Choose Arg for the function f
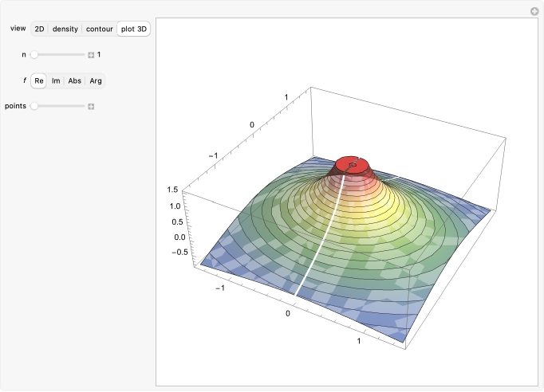 [x=96, y=80]
